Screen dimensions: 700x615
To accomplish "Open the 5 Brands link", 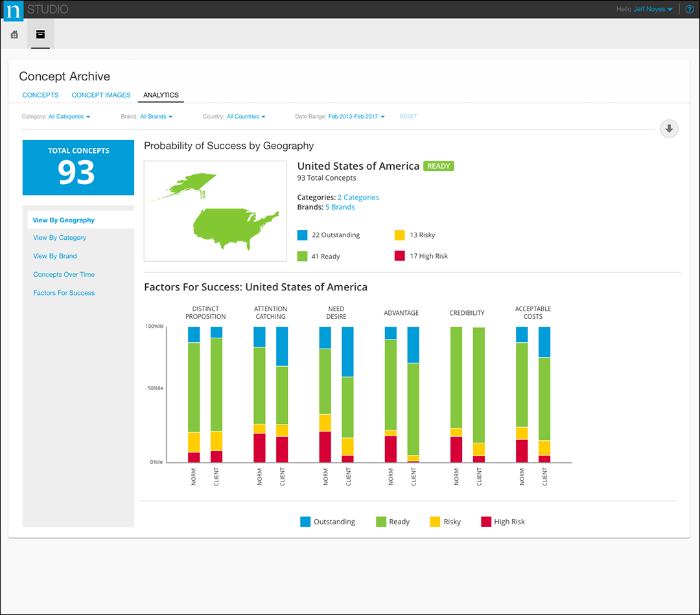I will [340, 207].
